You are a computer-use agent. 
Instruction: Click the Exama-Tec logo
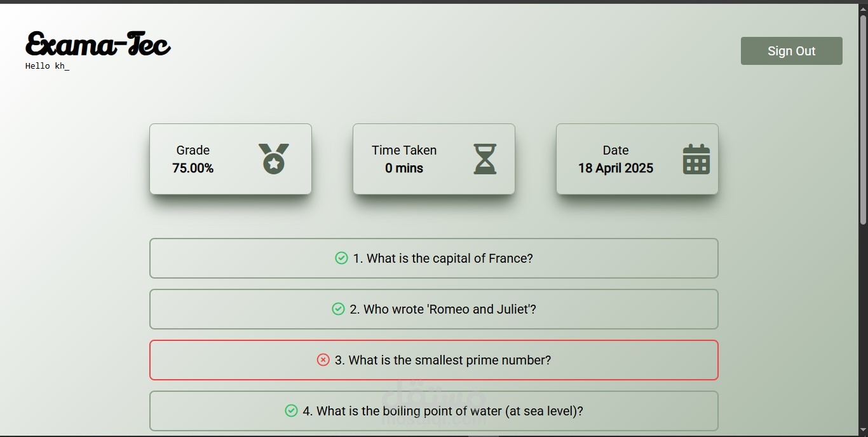pos(98,45)
